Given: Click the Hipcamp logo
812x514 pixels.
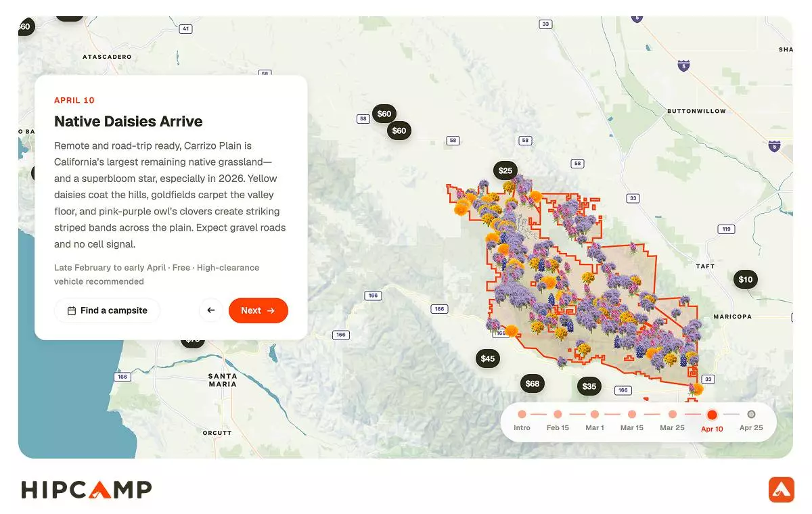Looking at the screenshot, I should [x=87, y=490].
